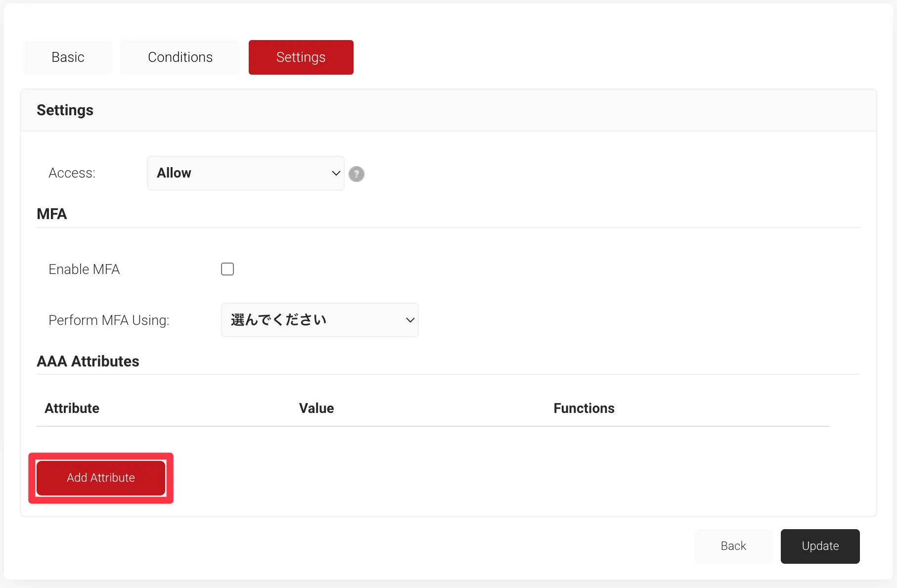Click the MFA section heading

(52, 214)
